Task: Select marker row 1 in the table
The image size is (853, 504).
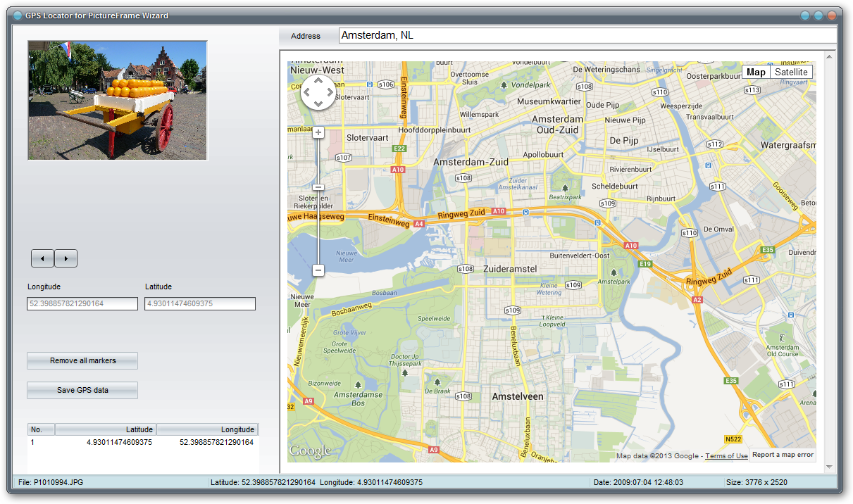Action: [143, 442]
